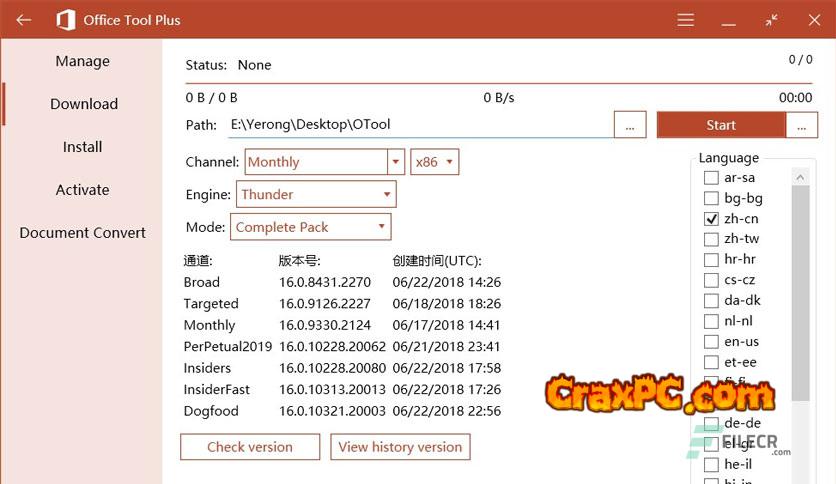Screen dimensions: 836x484
Task: Open the Channel dropdown showing Monthly
Action: pyautogui.click(x=325, y=162)
